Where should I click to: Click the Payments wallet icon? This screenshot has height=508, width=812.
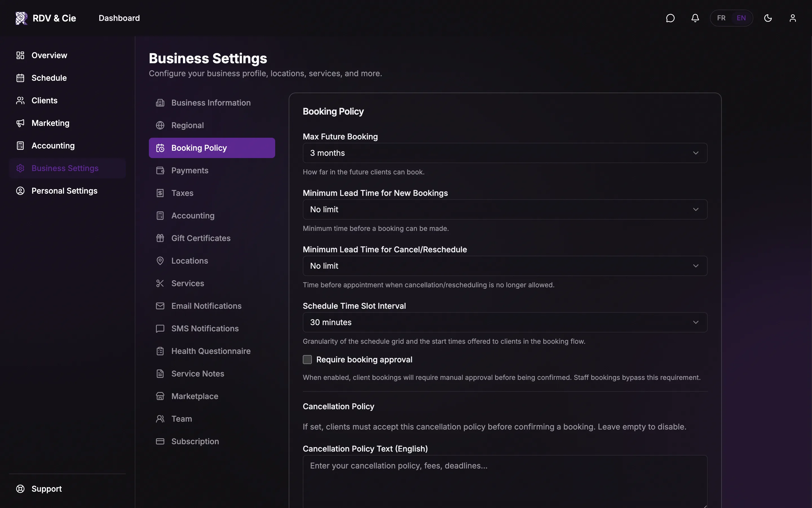(x=160, y=171)
